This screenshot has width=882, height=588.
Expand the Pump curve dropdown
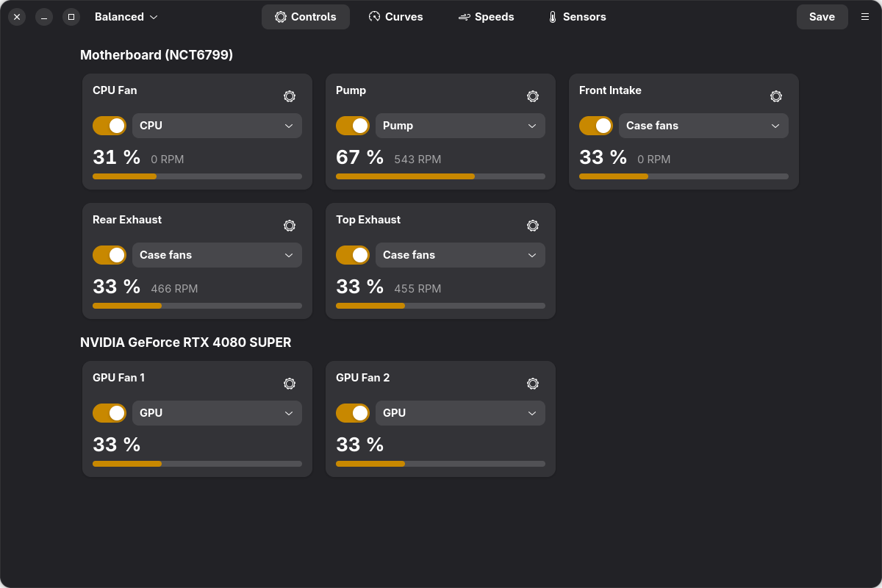pos(460,126)
